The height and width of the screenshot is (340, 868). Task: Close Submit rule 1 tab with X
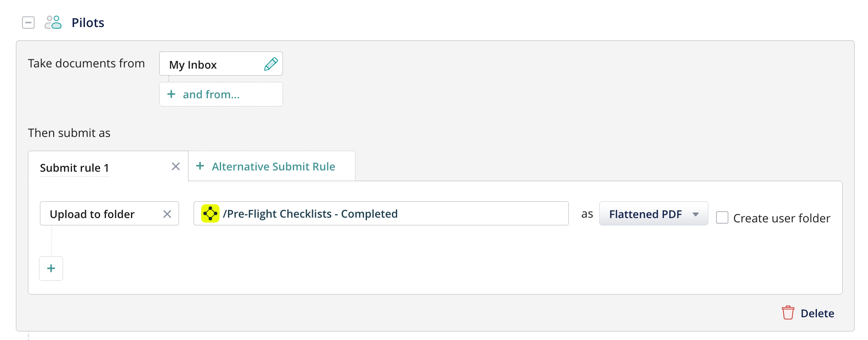pyautogui.click(x=176, y=167)
